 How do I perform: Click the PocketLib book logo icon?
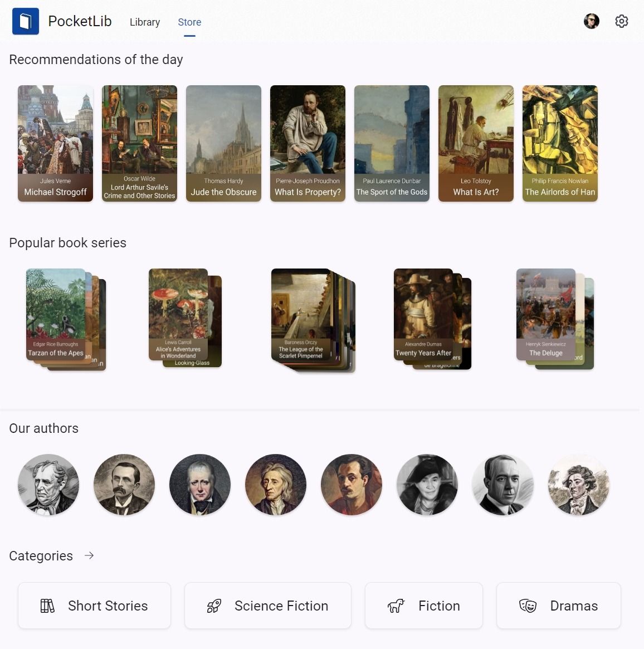[x=26, y=21]
